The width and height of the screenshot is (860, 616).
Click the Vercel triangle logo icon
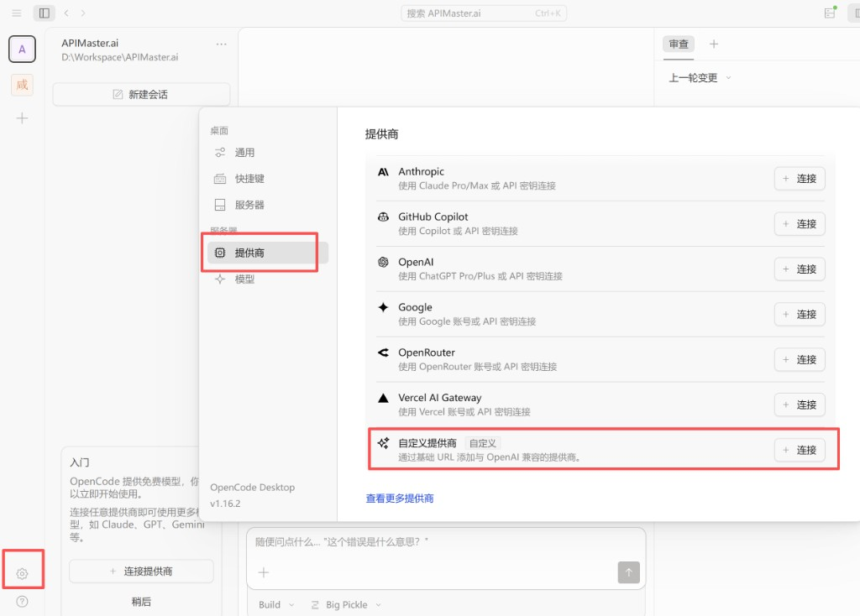[x=383, y=398]
